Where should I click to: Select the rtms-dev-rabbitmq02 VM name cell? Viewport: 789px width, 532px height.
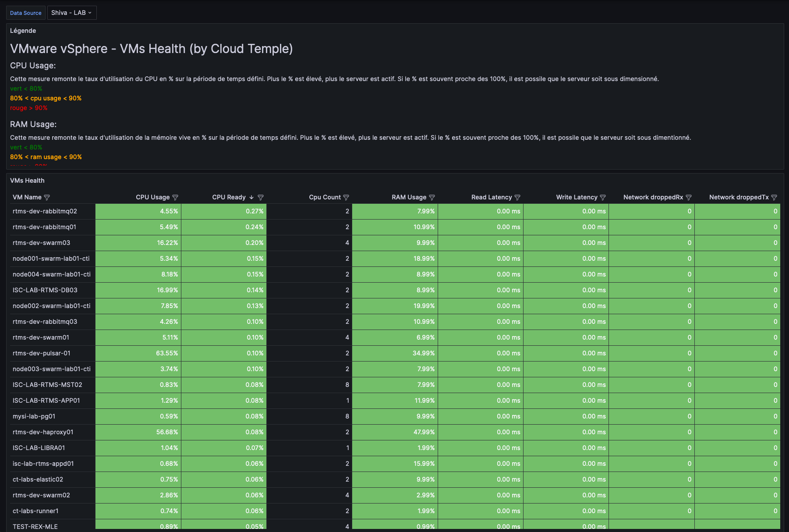[x=45, y=211]
